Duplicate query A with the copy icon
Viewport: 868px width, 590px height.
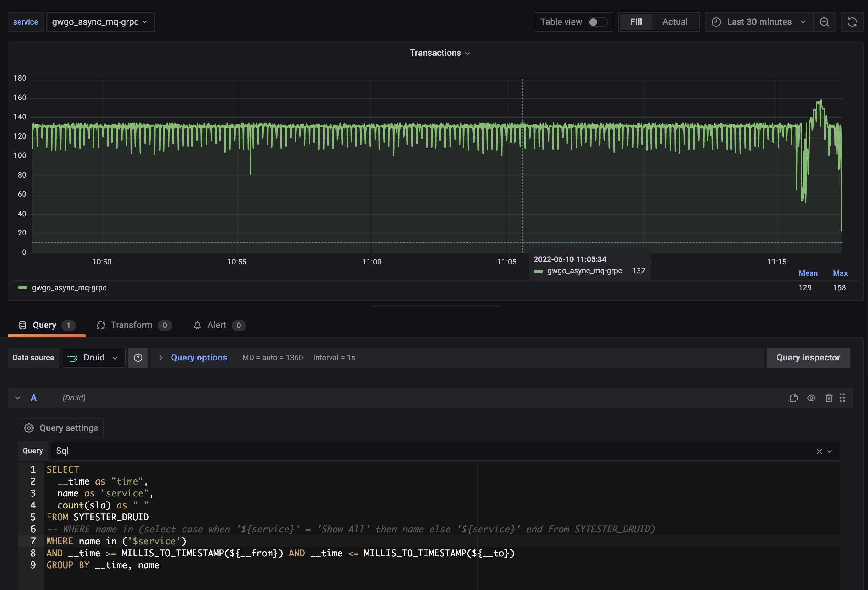(793, 398)
